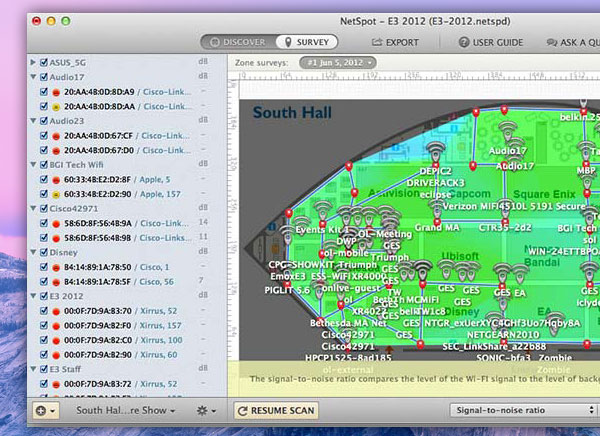Click the upper Audio17 access point icon on map
Image resolution: width=600 pixels, height=436 pixels.
[508, 131]
